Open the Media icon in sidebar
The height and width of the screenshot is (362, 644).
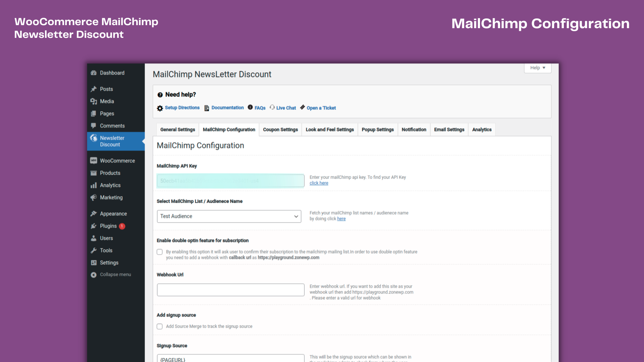click(x=94, y=101)
